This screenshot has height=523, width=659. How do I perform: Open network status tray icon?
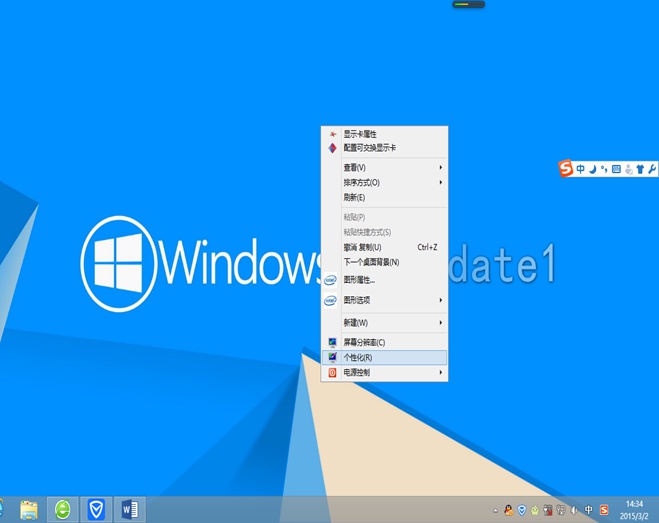(561, 510)
